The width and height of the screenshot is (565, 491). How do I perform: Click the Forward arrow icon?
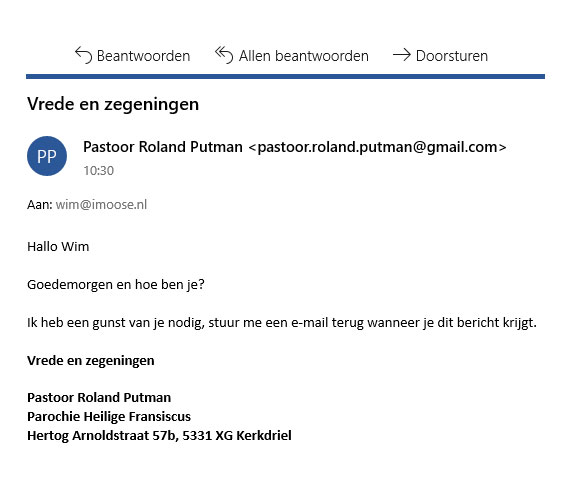[x=402, y=55]
